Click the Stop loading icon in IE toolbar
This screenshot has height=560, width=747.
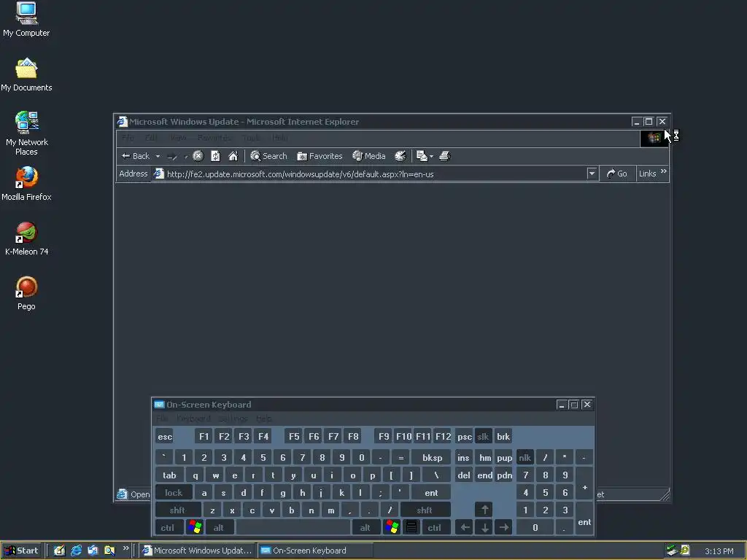[198, 156]
